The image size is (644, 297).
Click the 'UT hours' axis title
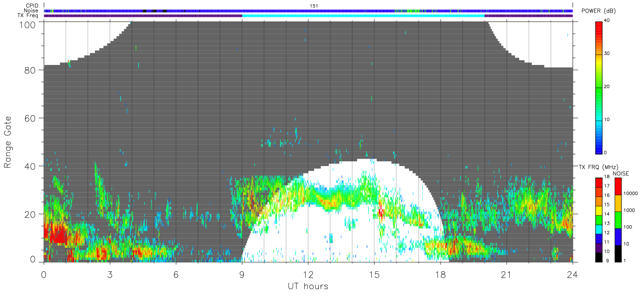pyautogui.click(x=307, y=287)
